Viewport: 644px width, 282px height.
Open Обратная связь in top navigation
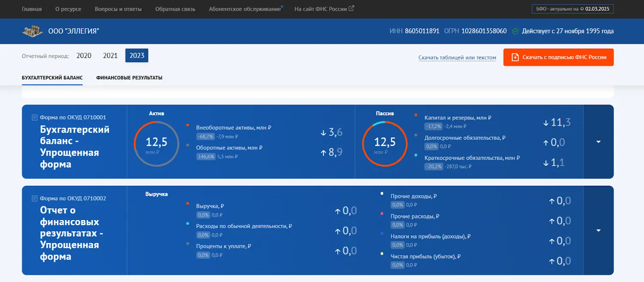coord(175,9)
